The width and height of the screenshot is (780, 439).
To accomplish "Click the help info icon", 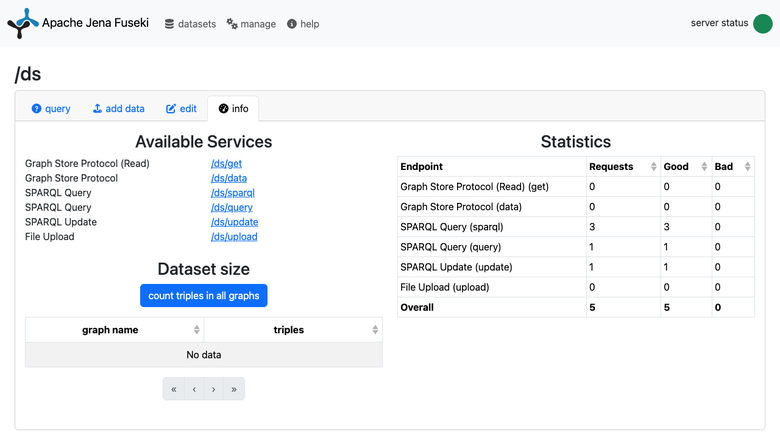I will [292, 24].
